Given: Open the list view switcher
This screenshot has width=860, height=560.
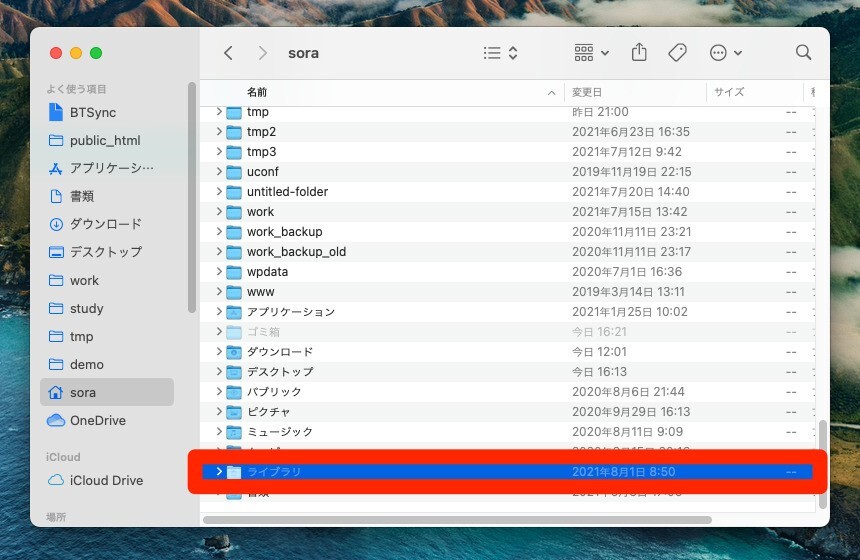Looking at the screenshot, I should tap(501, 53).
